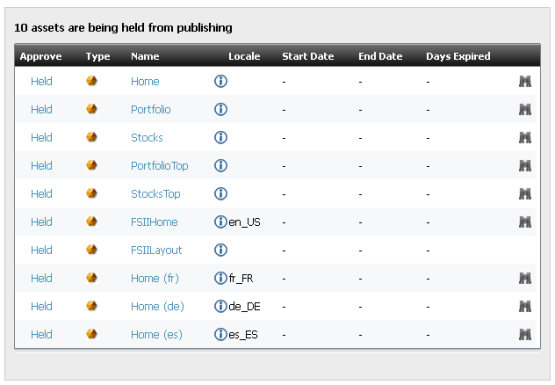Click the Locale column header
The image size is (555, 385).
tap(244, 57)
